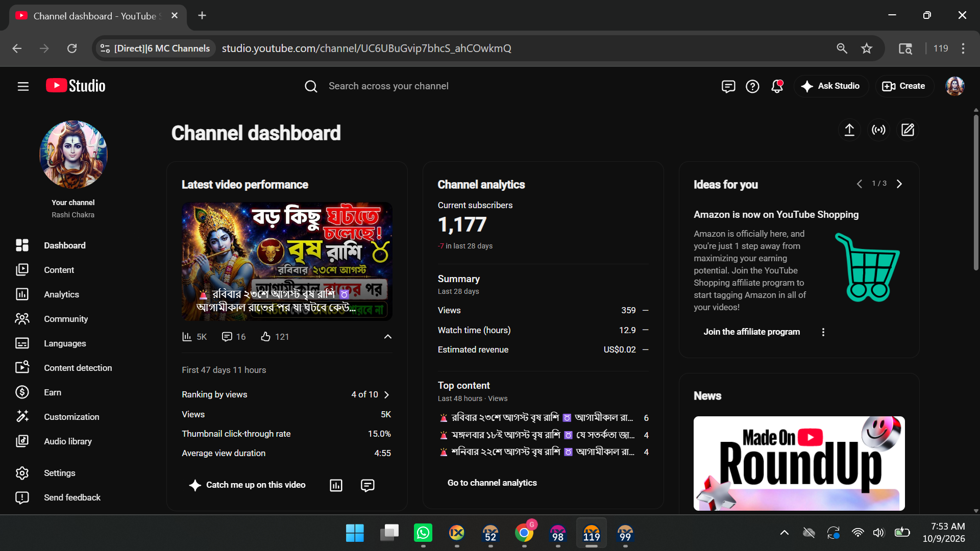Show hidden system tray icons
The width and height of the screenshot is (980, 551).
785,533
